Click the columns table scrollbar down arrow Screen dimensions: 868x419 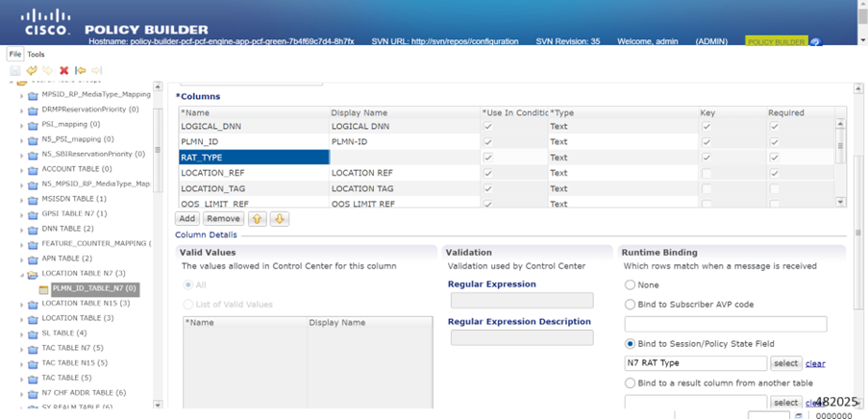(840, 202)
